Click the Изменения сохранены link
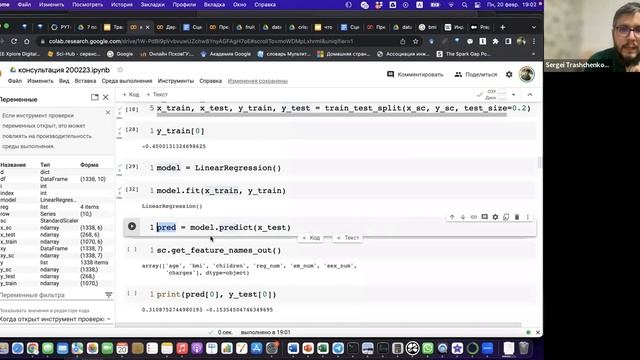The width and height of the screenshot is (640, 360). coord(258,81)
